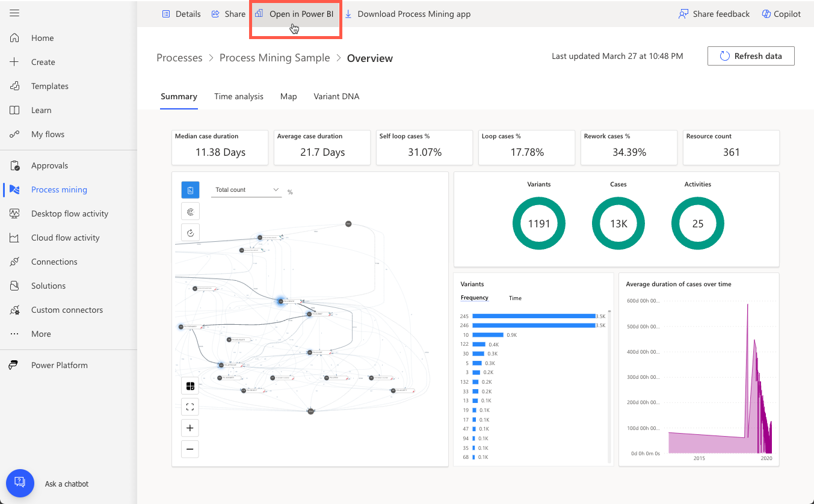
Task: Click the Rework cases value 34.39%
Action: (x=629, y=153)
